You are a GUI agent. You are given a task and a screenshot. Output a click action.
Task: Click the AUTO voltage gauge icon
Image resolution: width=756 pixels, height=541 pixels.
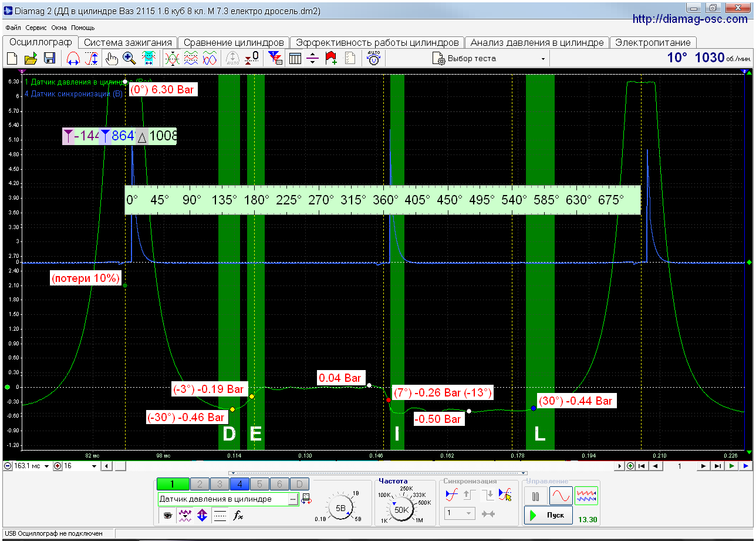[374, 58]
